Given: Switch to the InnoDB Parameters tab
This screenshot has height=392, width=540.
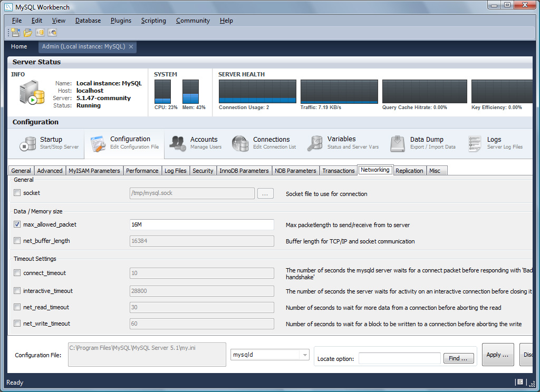Looking at the screenshot, I should pos(244,171).
